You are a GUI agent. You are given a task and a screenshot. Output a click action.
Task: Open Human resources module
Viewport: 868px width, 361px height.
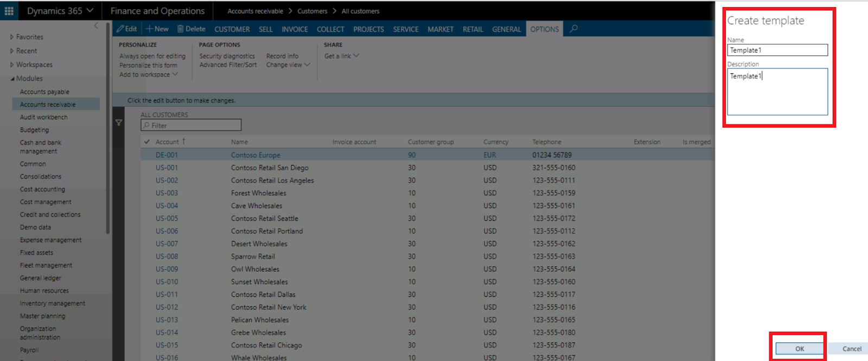tap(44, 290)
